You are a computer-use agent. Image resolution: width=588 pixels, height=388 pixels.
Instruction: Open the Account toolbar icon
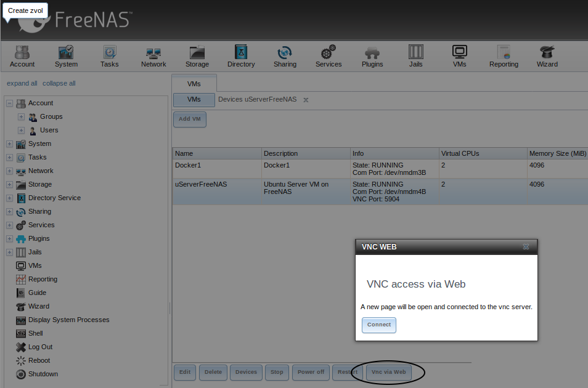(22, 56)
